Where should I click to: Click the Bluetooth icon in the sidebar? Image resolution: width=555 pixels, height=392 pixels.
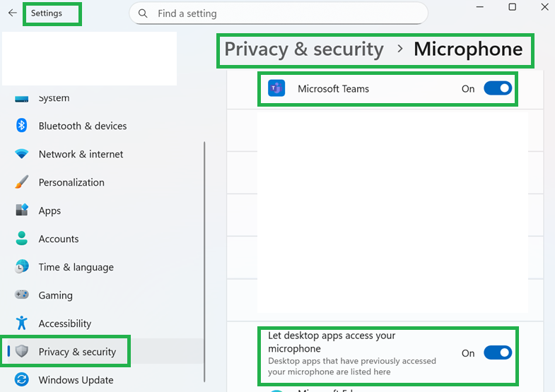coord(22,126)
